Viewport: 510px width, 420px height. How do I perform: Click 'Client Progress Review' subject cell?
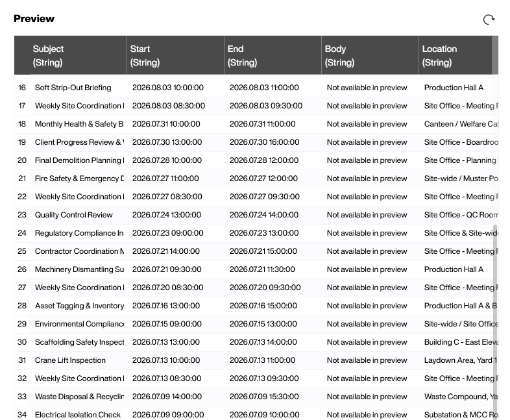point(79,143)
